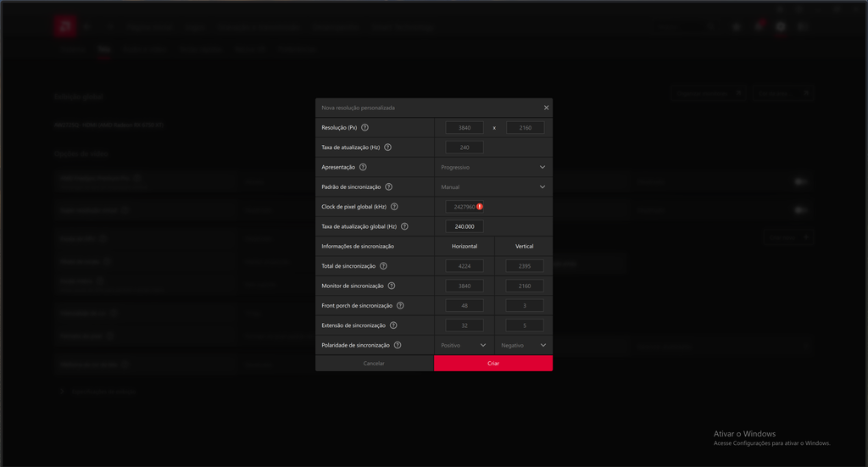Click red error icon in pixel clock field
868x467 pixels.
point(480,207)
